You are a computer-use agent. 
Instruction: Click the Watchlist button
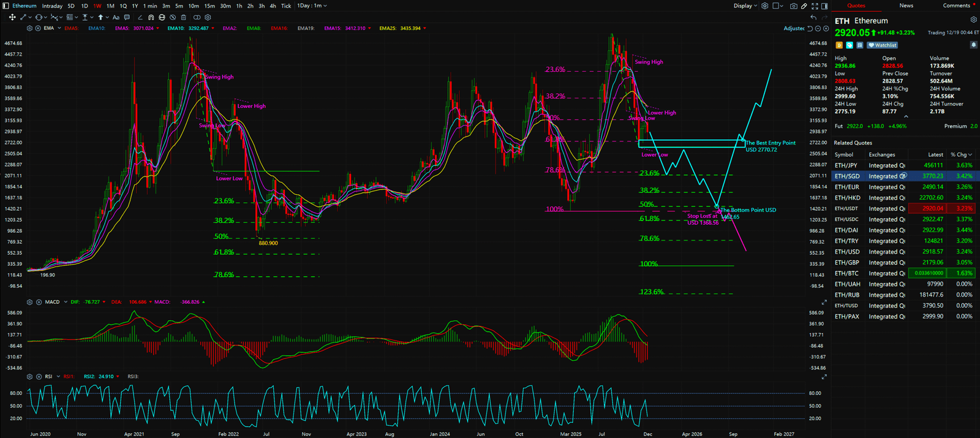(883, 45)
